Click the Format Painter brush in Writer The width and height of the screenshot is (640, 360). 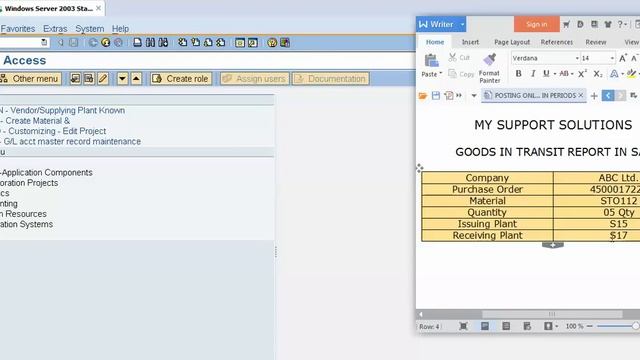pyautogui.click(x=489, y=60)
